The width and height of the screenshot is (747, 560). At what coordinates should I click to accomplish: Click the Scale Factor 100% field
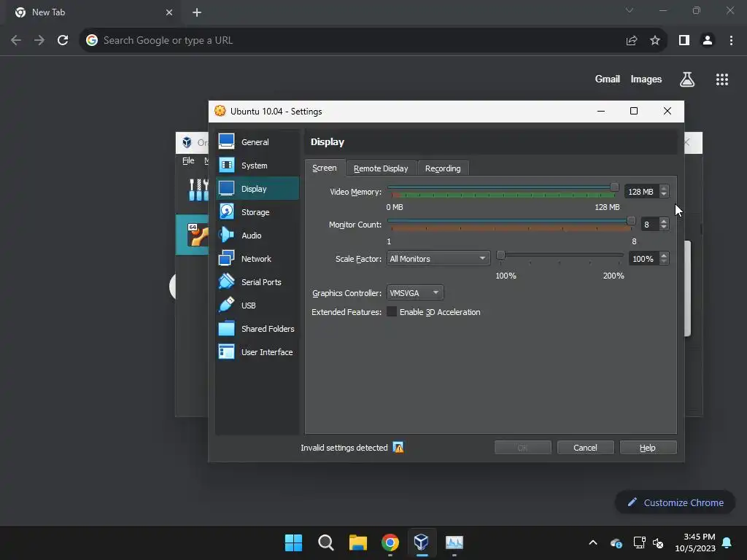(643, 259)
